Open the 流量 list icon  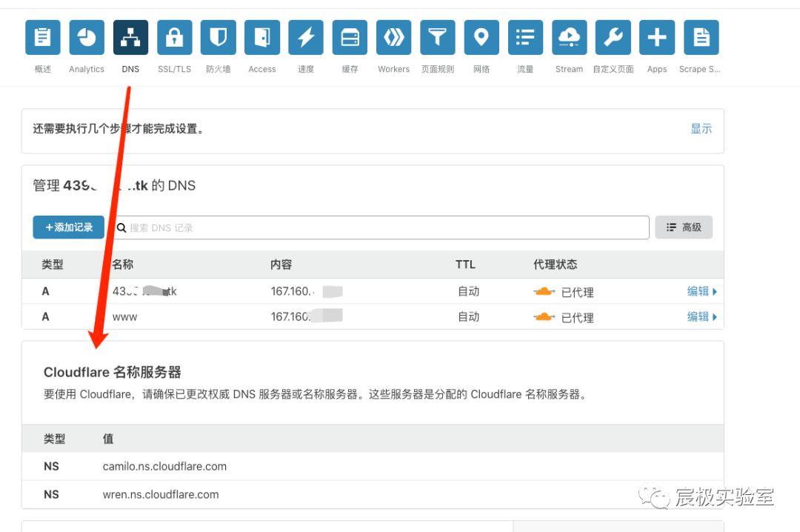click(525, 37)
